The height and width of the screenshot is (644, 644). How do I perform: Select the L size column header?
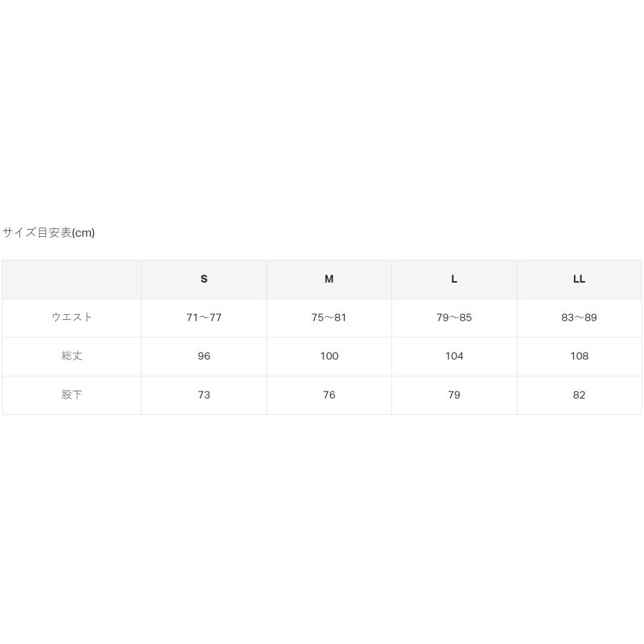454,279
